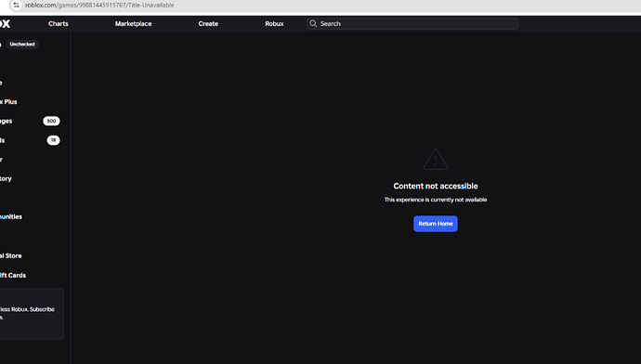Click "This experience is currently not available" text

[436, 200]
